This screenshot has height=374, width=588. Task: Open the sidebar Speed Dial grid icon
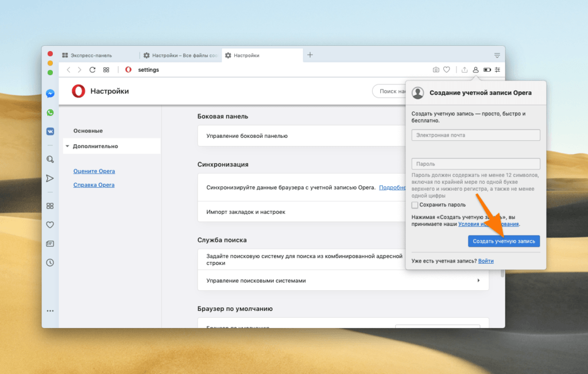50,206
